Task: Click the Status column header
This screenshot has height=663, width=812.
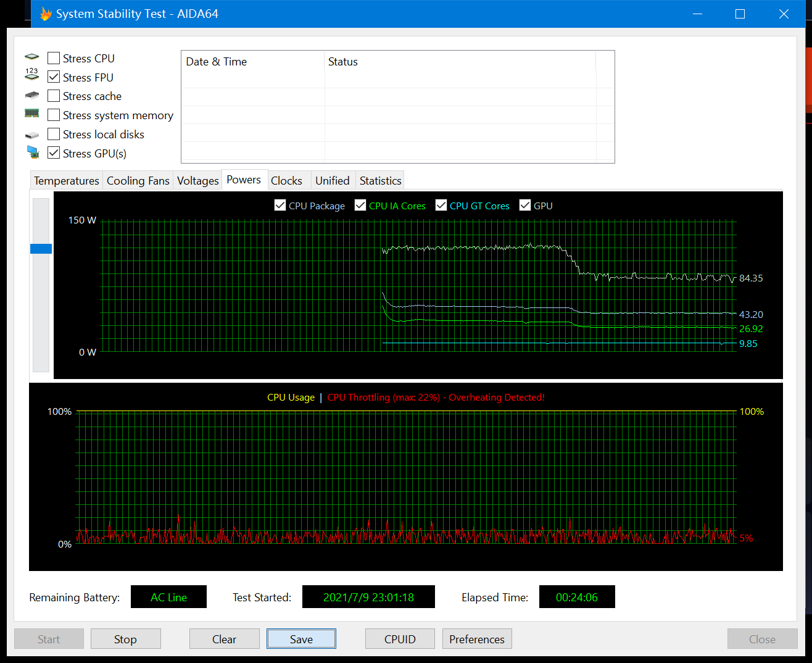Action: [x=460, y=62]
